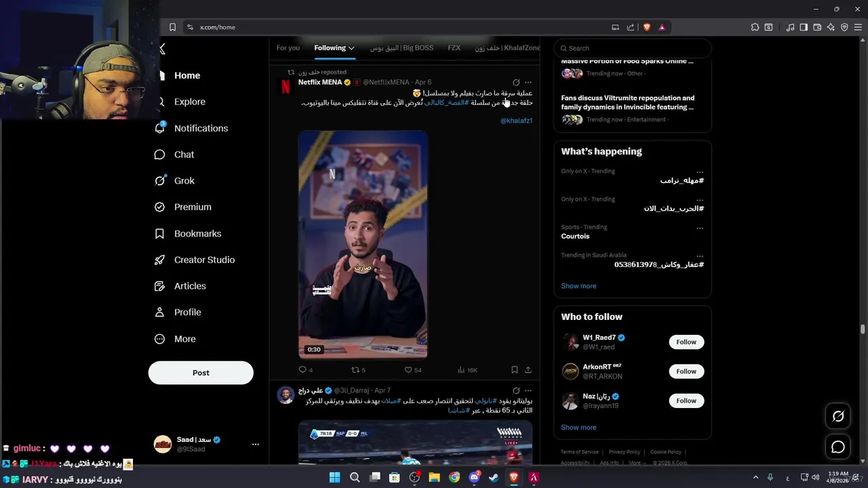The height and width of the screenshot is (488, 868).
Task: Open more options on Ali Darraj post
Action: [x=528, y=390]
